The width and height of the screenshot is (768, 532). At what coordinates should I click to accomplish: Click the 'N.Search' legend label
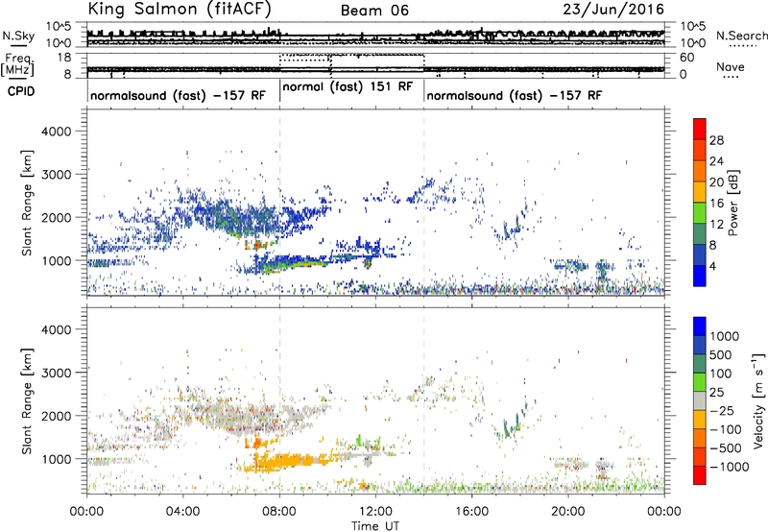(x=741, y=36)
